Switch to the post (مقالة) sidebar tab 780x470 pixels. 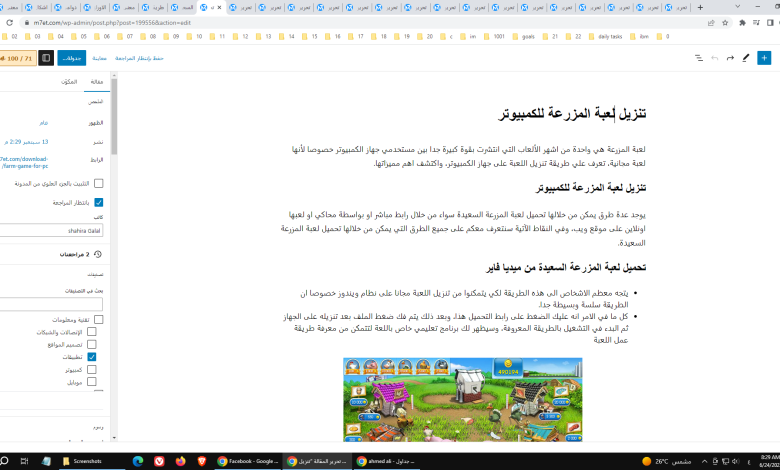click(x=97, y=82)
